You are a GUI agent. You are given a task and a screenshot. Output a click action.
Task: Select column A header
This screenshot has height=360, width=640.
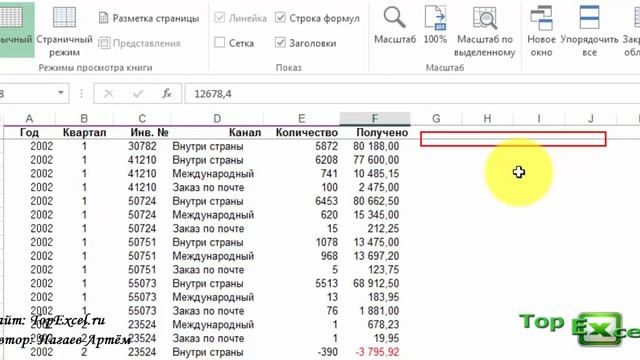point(29,118)
